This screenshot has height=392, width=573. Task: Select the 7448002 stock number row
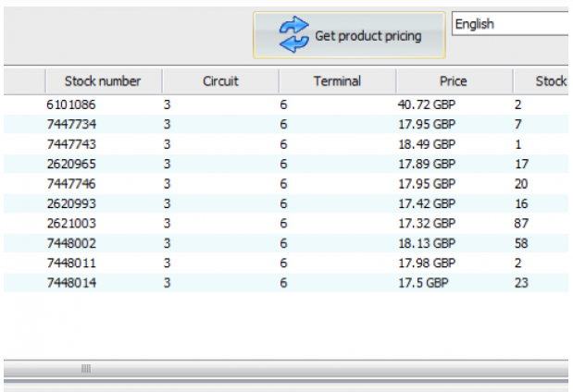(x=70, y=243)
